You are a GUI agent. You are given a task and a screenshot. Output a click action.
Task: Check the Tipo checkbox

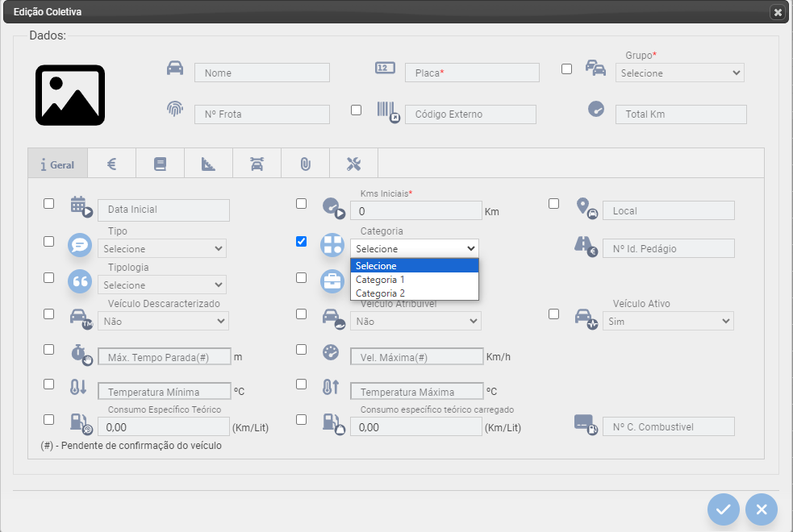coord(48,241)
